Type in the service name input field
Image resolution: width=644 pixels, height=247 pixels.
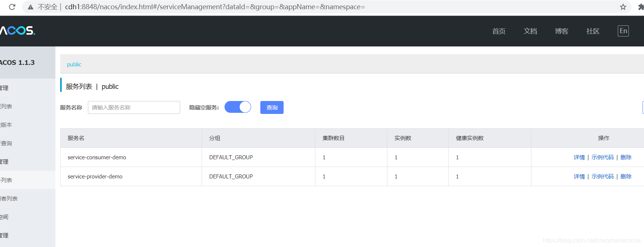134,107
